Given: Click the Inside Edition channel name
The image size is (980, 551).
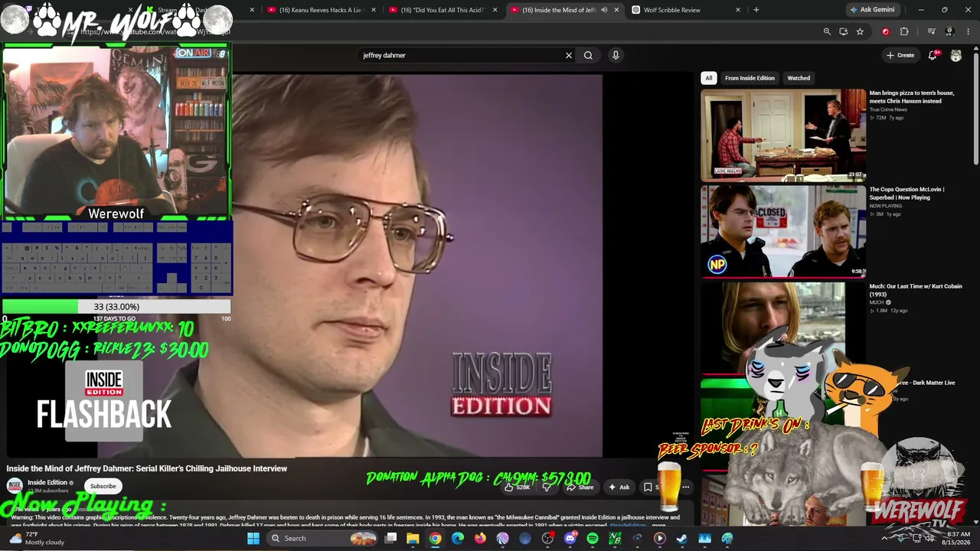Looking at the screenshot, I should 47,482.
